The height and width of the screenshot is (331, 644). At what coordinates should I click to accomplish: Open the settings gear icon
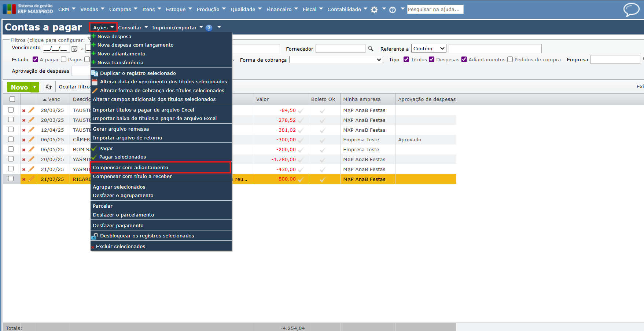[374, 10]
